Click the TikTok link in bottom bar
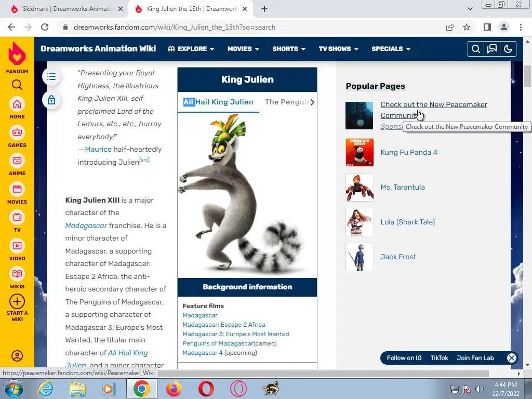 439,358
